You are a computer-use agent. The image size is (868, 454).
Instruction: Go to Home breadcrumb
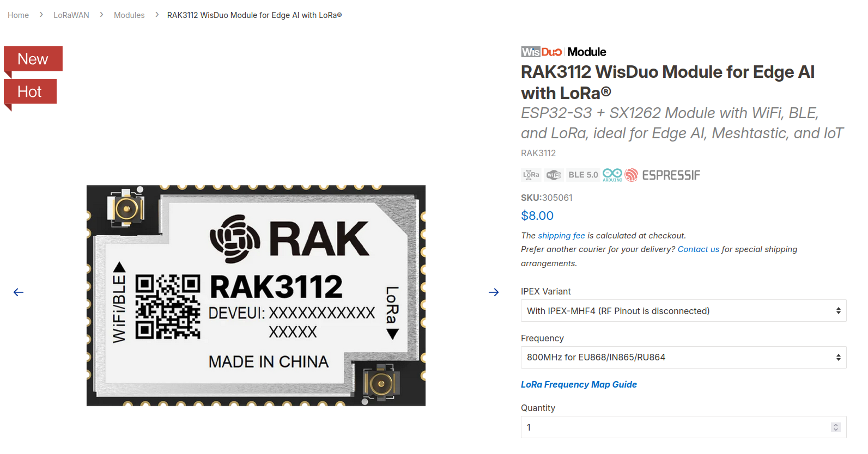[19, 15]
